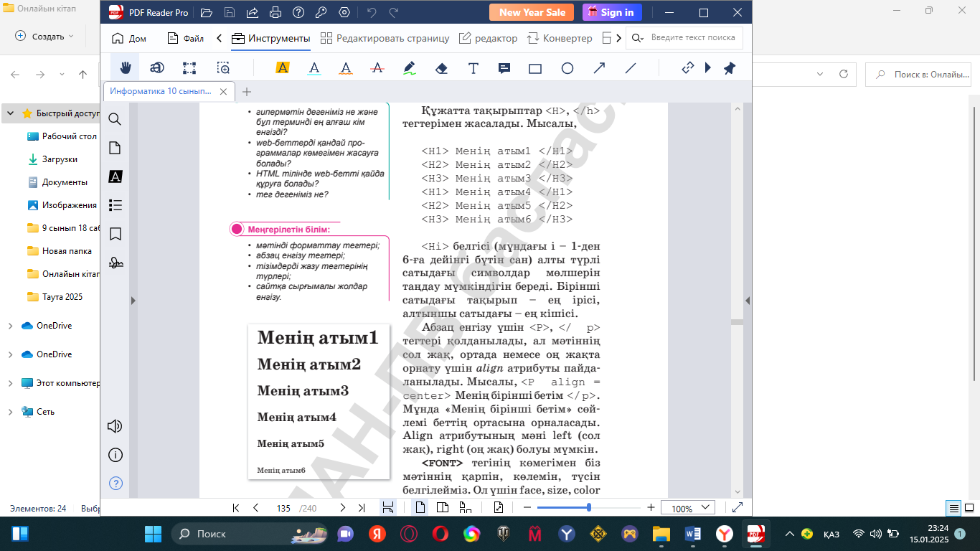980x551 pixels.
Task: Click the Введите текст поиска search field
Action: pos(692,38)
